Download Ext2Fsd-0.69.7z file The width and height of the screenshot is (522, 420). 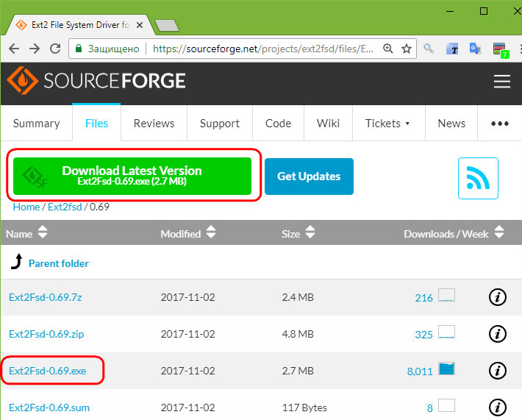pos(46,297)
